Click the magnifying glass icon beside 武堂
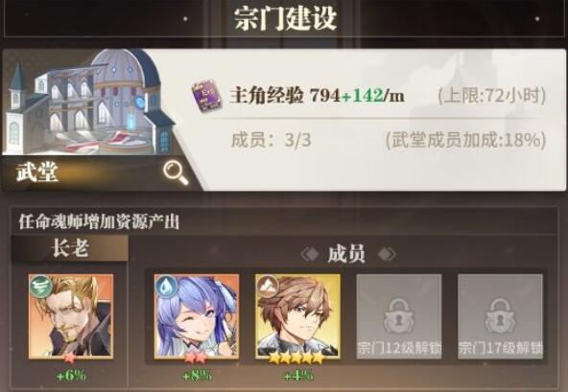The height and width of the screenshot is (392, 568). click(x=176, y=173)
